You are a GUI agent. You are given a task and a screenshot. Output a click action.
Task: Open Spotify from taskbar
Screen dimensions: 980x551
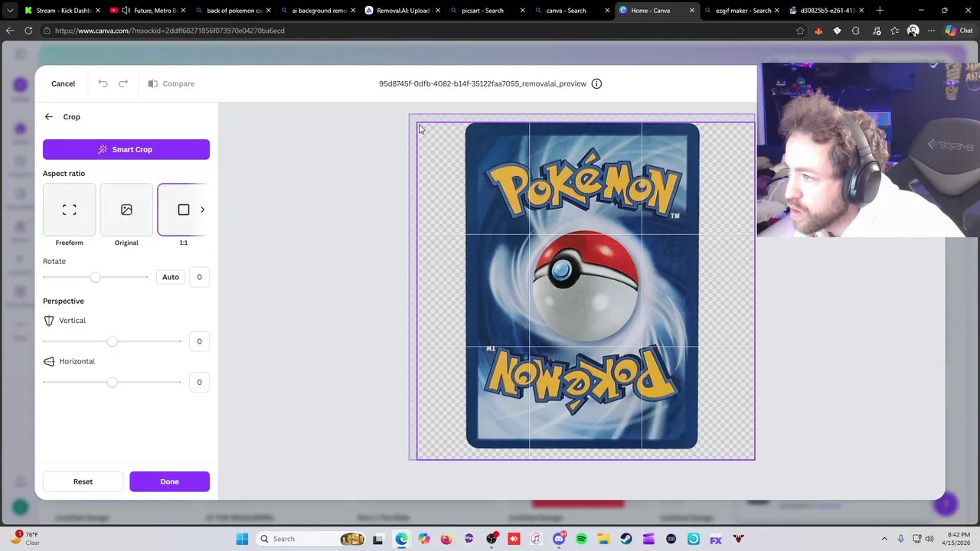pos(581,539)
